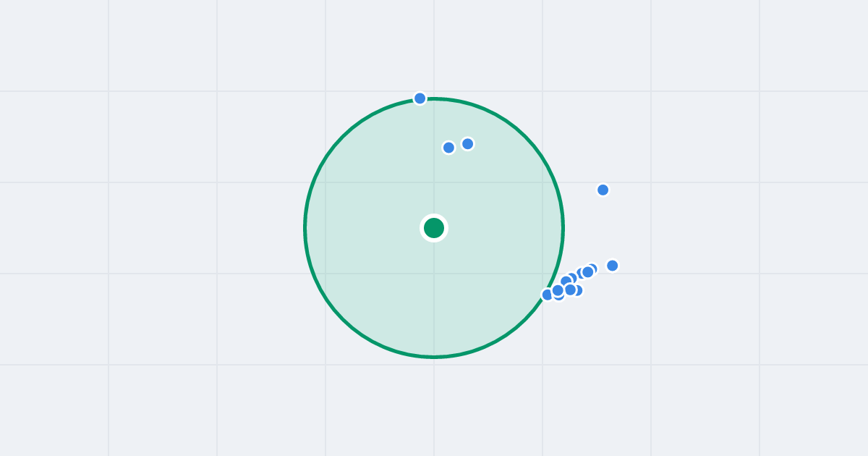
Task: Click the isolated blue dot upper right of the circle
Action: pyautogui.click(x=603, y=190)
